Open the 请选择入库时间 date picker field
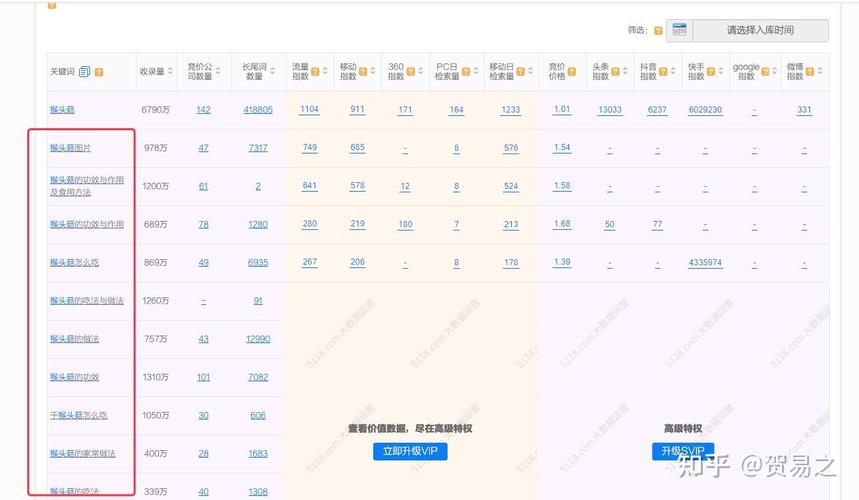This screenshot has height=500, width=859. (760, 30)
